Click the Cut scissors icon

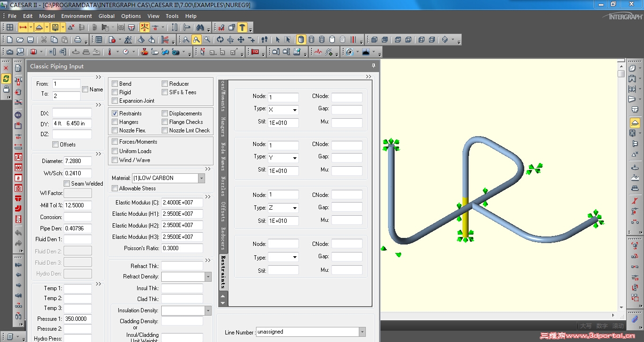click(44, 40)
